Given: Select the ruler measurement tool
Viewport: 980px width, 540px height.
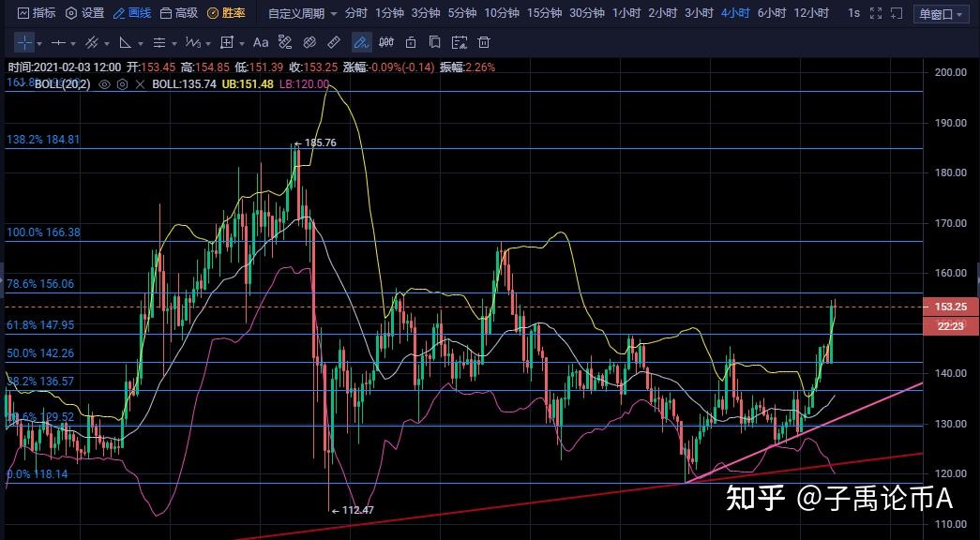Looking at the screenshot, I should coord(333,42).
